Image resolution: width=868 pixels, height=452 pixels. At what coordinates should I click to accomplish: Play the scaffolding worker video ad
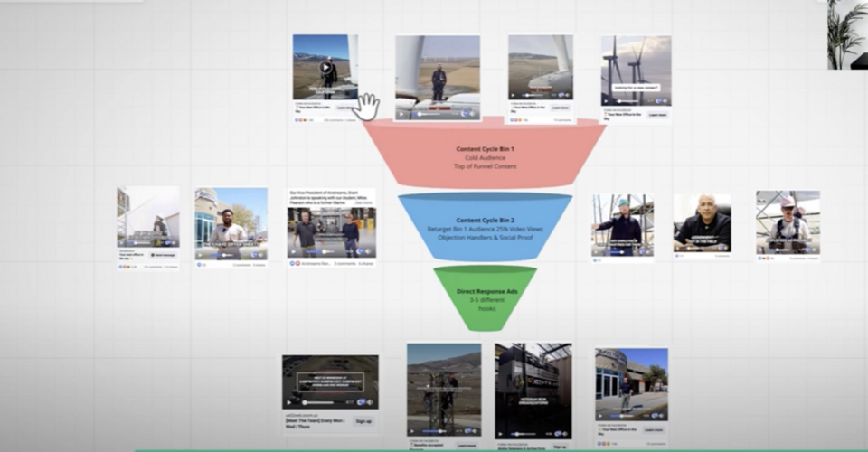click(x=122, y=243)
